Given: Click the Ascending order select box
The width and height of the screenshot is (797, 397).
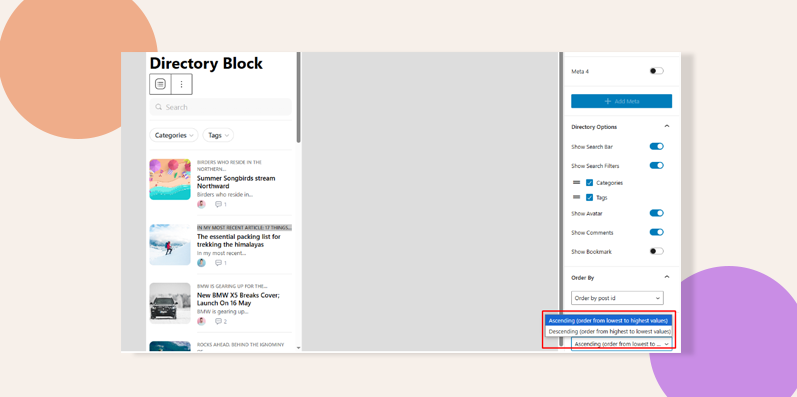Looking at the screenshot, I should [621, 344].
